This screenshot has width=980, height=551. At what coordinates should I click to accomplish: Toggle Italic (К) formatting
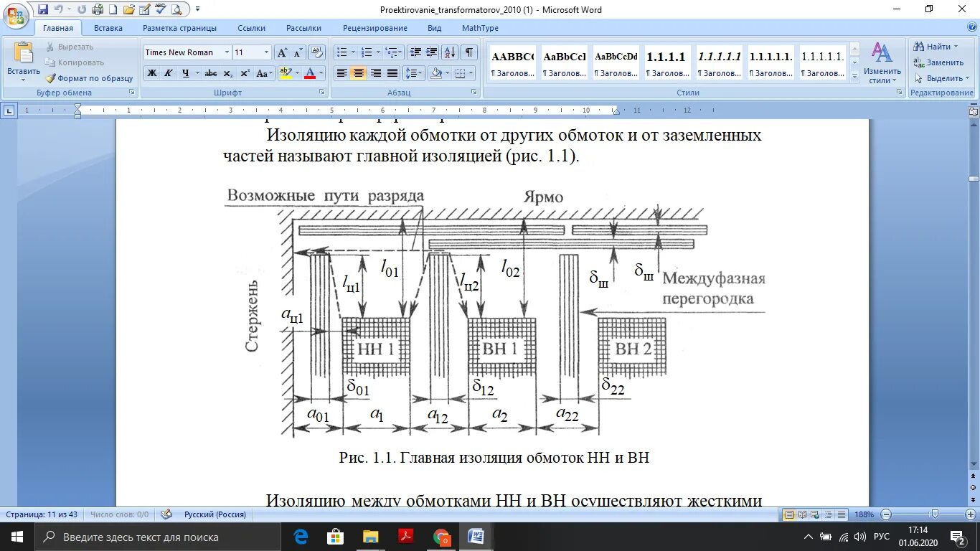click(168, 73)
